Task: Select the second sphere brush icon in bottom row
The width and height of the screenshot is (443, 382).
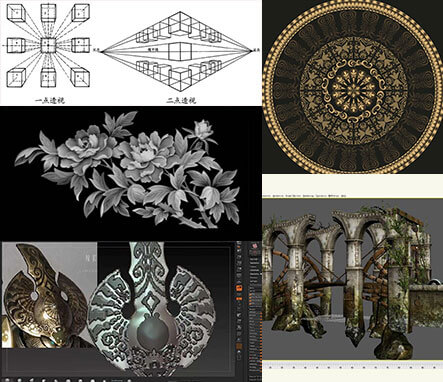Action: pos(20,380)
